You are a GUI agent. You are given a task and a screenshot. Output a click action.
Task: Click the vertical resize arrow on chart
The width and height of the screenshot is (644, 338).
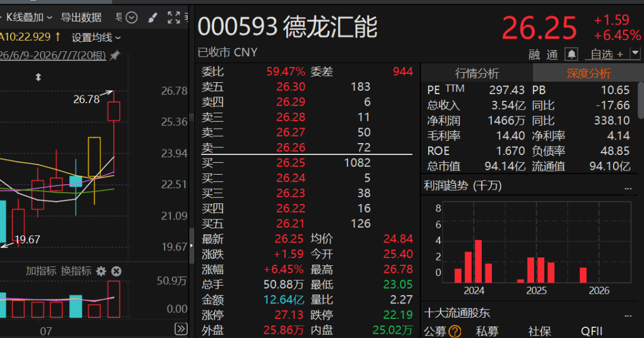[x=38, y=77]
